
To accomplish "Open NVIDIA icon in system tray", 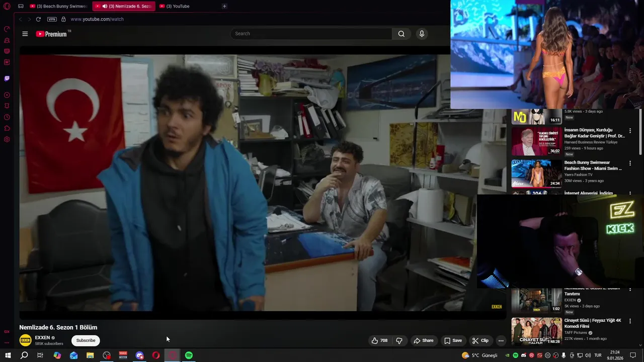I will coord(507,355).
